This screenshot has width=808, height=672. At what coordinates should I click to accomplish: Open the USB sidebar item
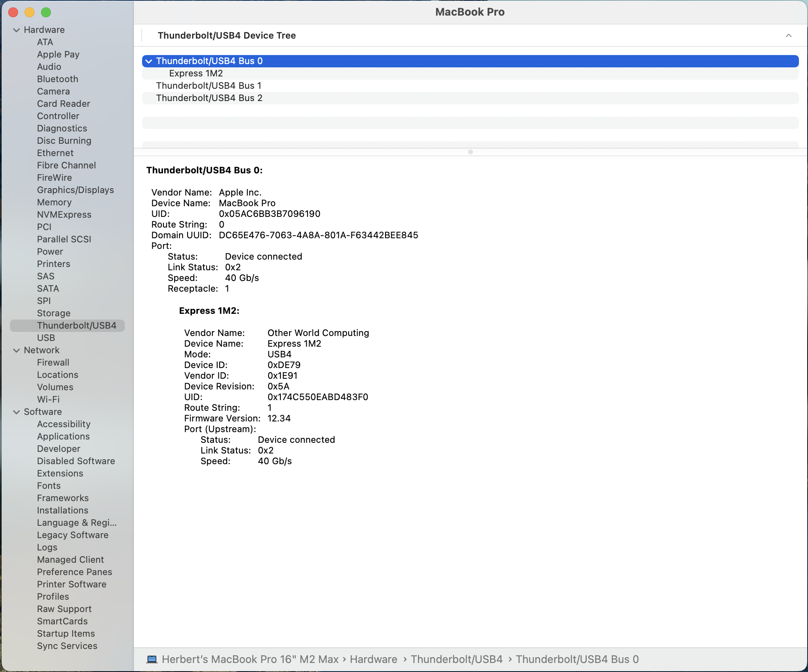[x=46, y=338]
